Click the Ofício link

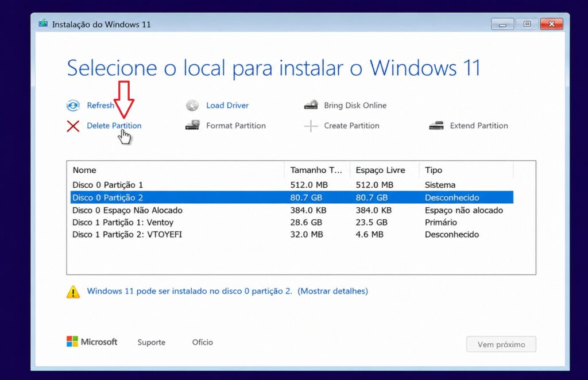click(x=203, y=342)
